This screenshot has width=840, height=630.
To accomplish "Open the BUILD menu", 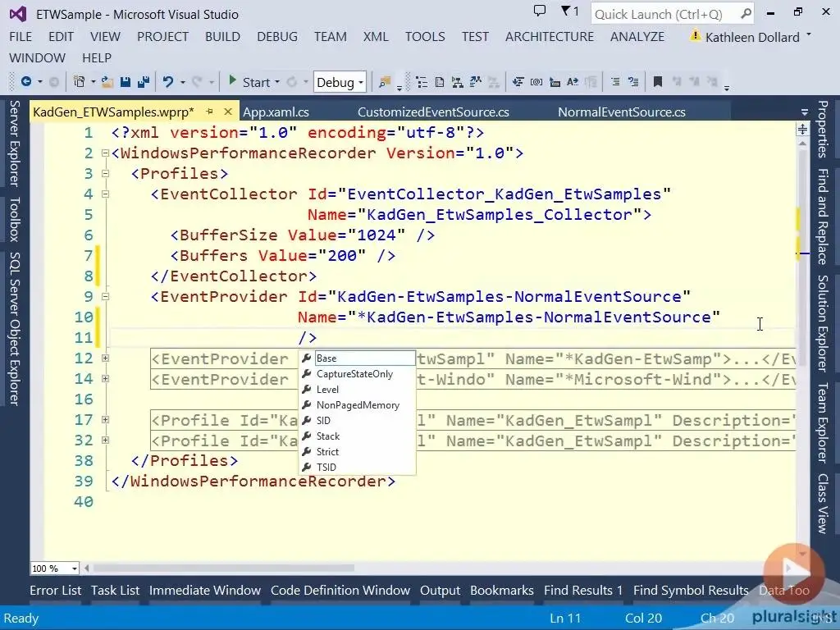I will coord(222,36).
